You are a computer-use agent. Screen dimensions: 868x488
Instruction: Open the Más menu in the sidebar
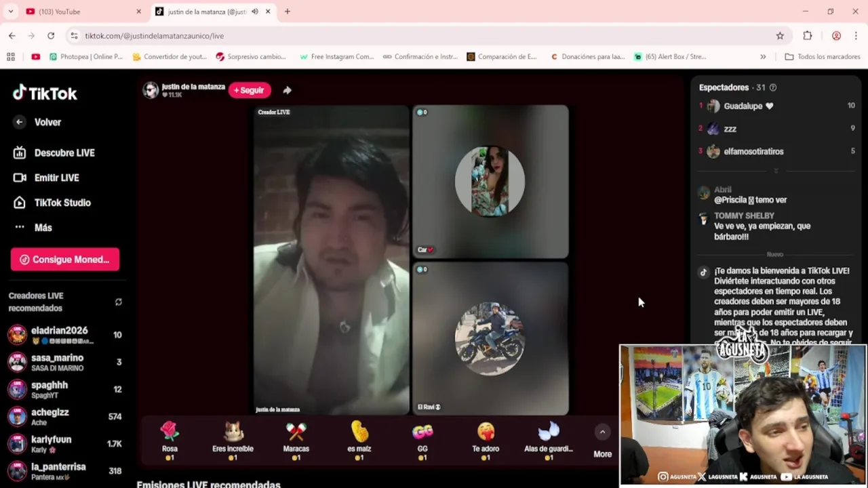[x=33, y=228]
